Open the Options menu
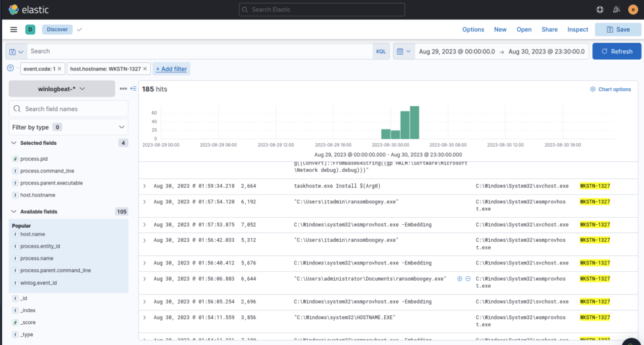Viewport: 644px width, 345px height. tap(473, 30)
